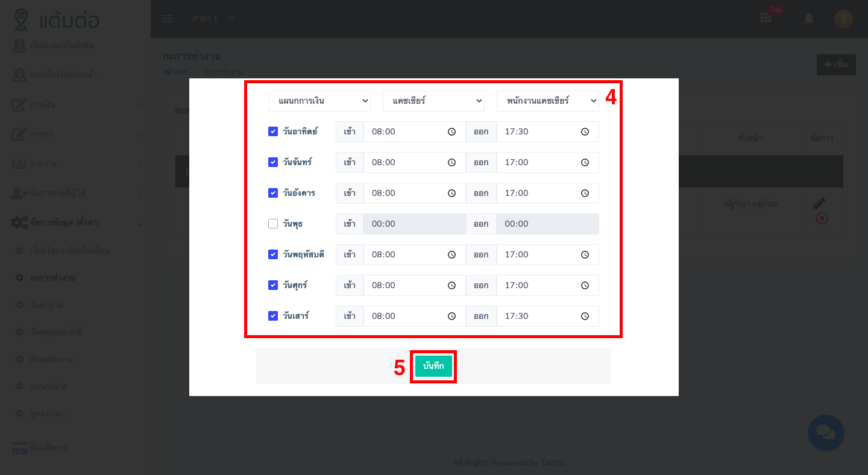The height and width of the screenshot is (475, 868).
Task: Click the pencil edit icon in table
Action: pyautogui.click(x=819, y=204)
